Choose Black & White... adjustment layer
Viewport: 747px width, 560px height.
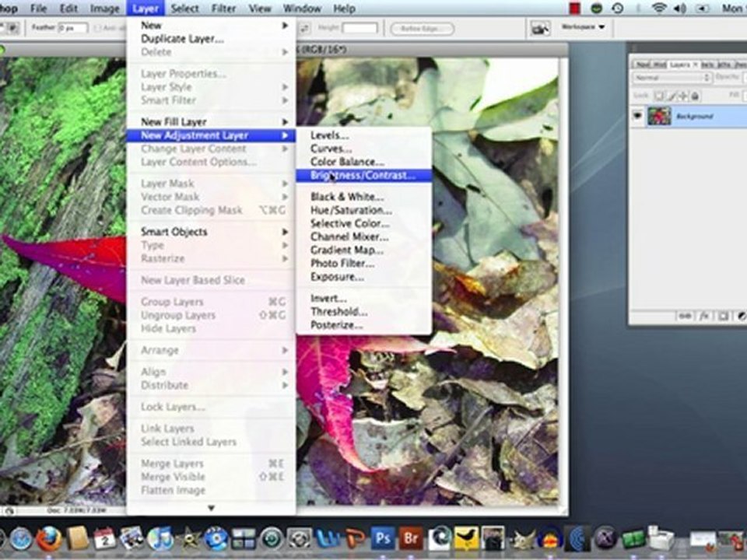(x=364, y=197)
